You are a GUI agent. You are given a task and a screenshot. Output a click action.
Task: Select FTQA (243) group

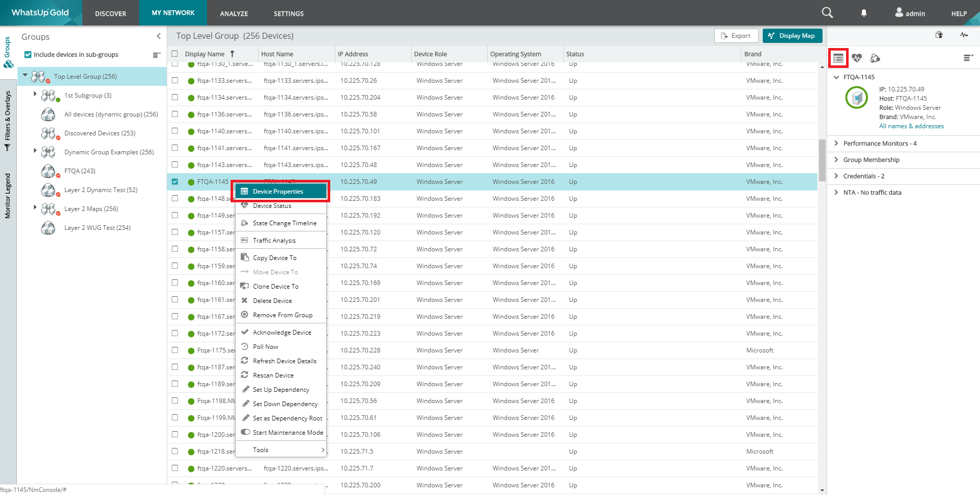pyautogui.click(x=80, y=171)
